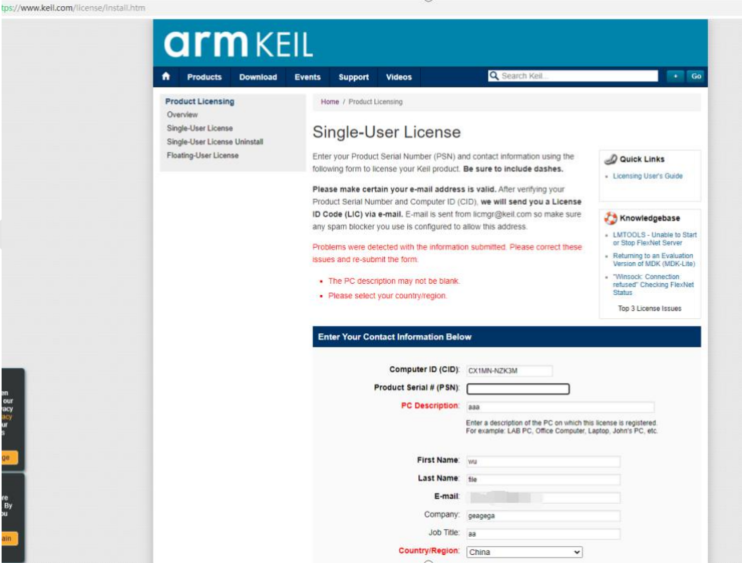The height and width of the screenshot is (563, 742).
Task: Open the Products menu
Action: [204, 77]
